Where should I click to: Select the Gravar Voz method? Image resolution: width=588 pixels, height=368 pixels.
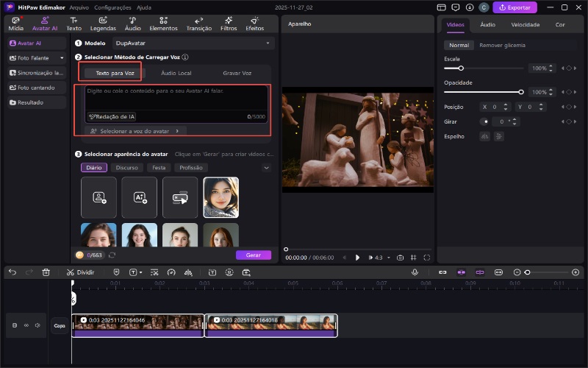pyautogui.click(x=237, y=73)
